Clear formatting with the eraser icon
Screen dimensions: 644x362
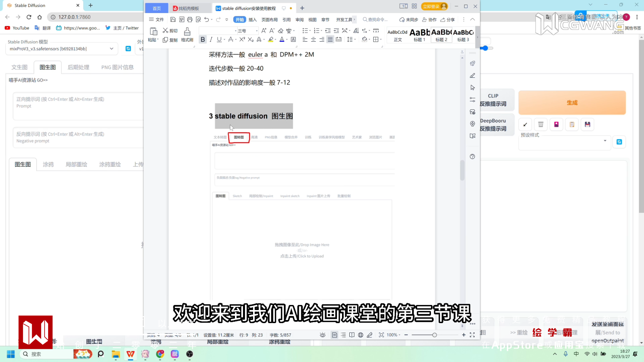pos(281,30)
